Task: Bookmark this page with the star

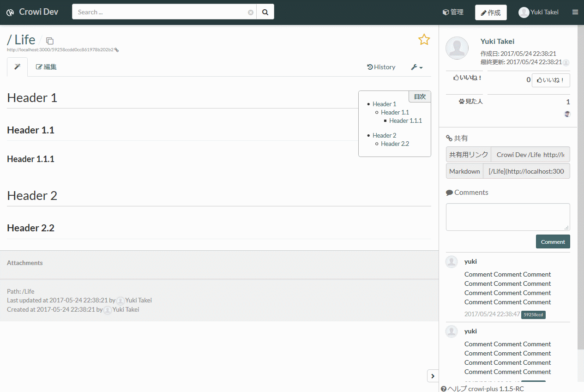Action: click(x=424, y=40)
